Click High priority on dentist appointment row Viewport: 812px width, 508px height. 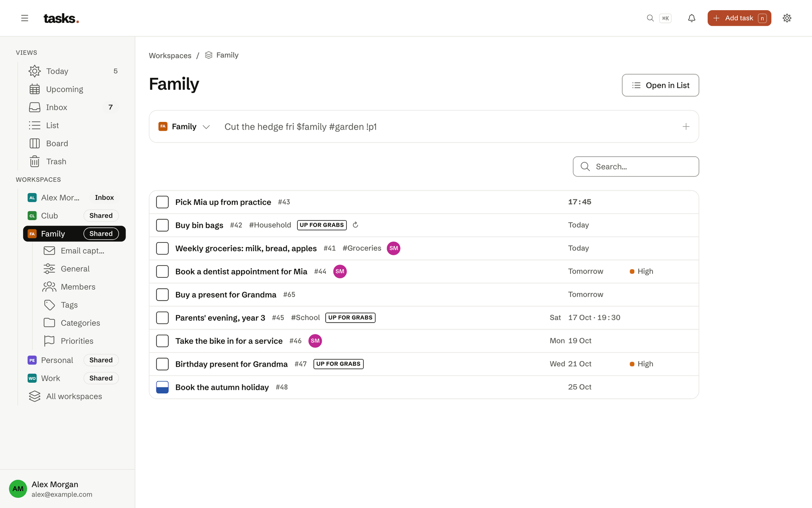pos(641,271)
